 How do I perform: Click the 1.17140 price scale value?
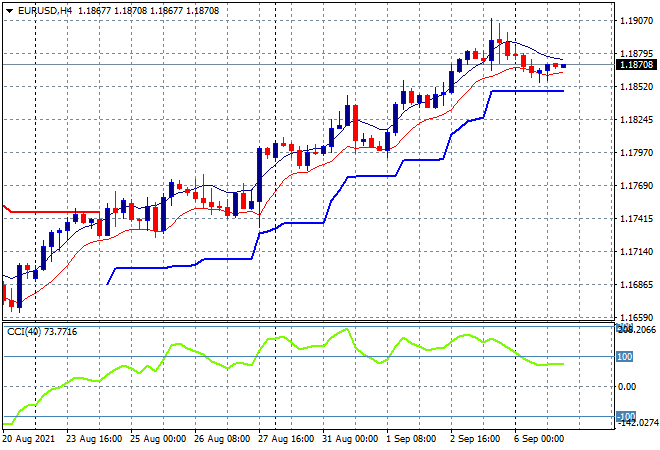coord(636,252)
